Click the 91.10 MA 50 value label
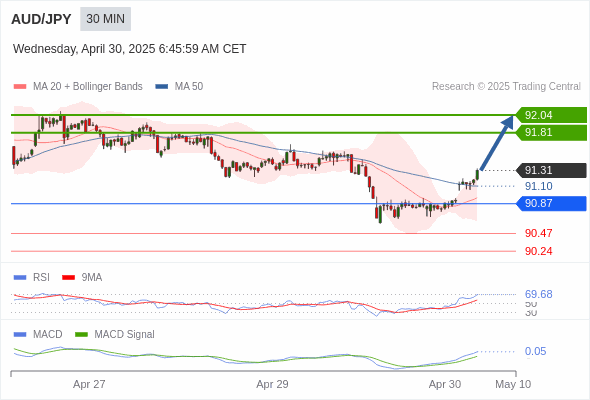Image resolution: width=590 pixels, height=400 pixels. tap(538, 186)
